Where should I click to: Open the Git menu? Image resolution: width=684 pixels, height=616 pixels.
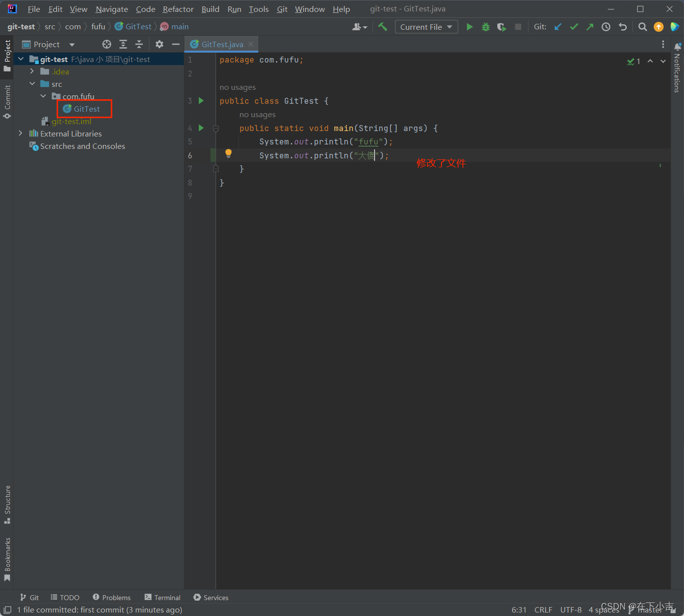(x=282, y=9)
